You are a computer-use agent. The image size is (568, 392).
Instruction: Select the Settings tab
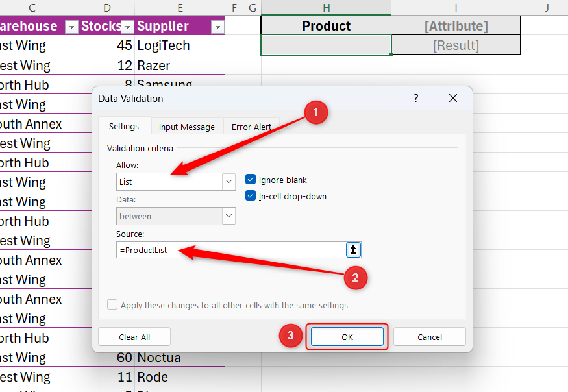pyautogui.click(x=124, y=126)
